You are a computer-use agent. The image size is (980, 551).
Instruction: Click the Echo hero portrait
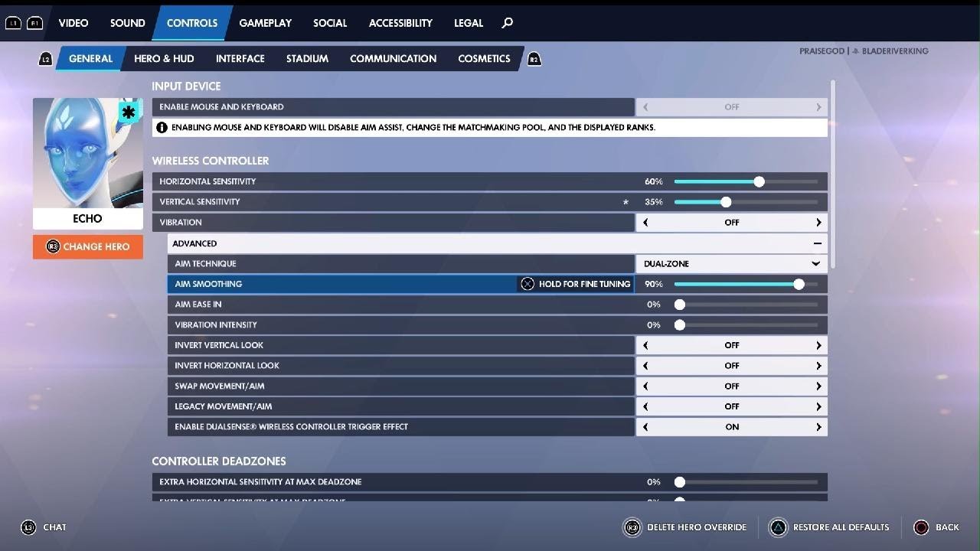tap(88, 152)
